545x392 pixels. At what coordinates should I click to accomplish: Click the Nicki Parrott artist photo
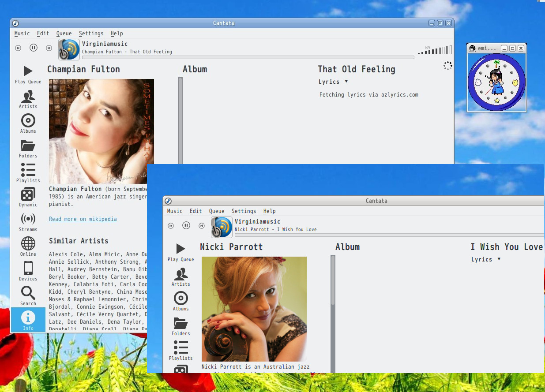(x=254, y=309)
